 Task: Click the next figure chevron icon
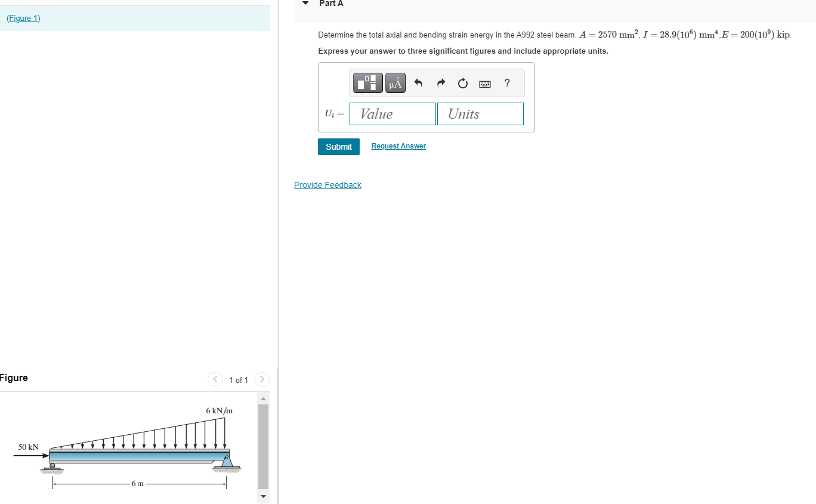262,379
